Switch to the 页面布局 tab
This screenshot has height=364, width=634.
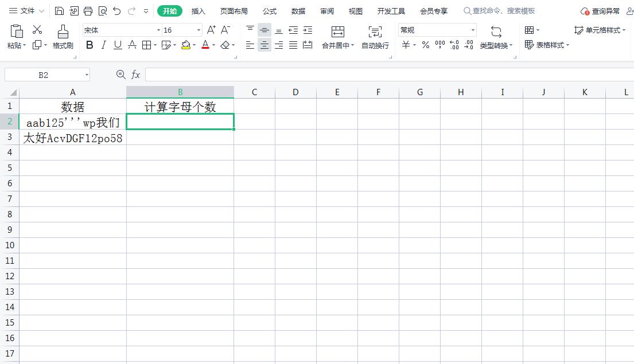(234, 11)
